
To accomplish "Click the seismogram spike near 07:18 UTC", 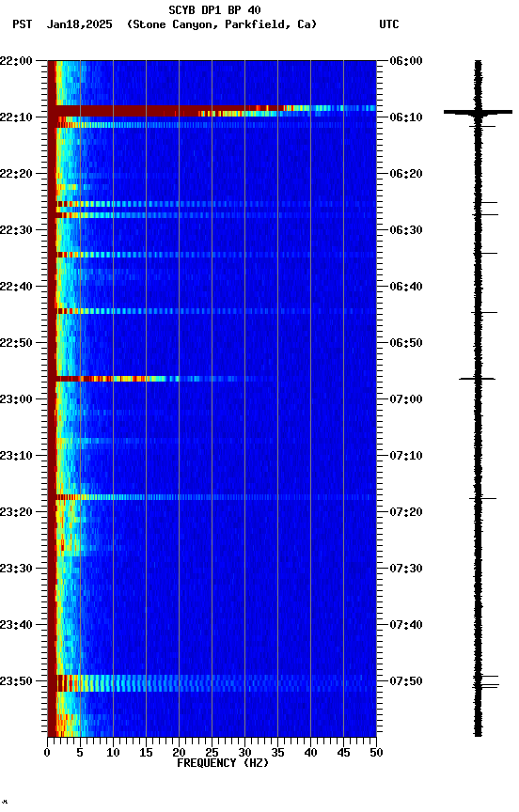I will coord(482,499).
